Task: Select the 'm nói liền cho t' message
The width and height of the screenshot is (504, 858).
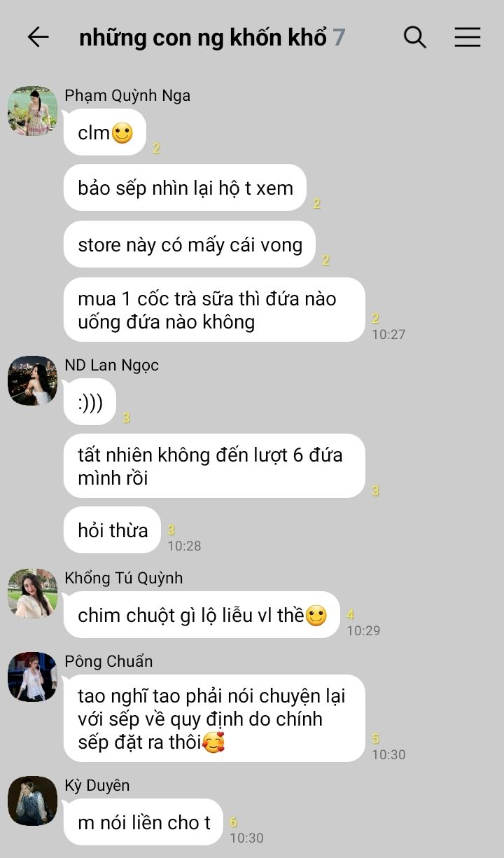Action: [x=143, y=822]
